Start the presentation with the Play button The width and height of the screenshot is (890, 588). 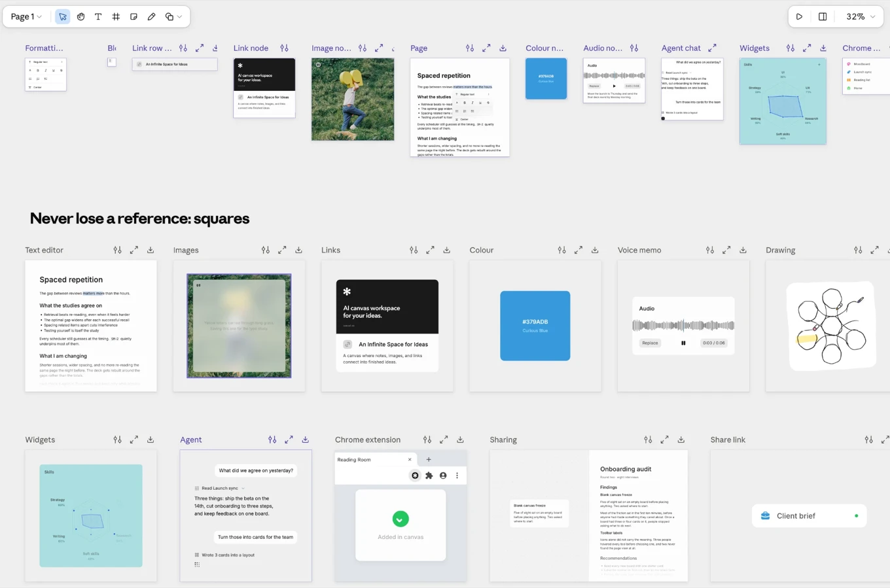tap(799, 16)
